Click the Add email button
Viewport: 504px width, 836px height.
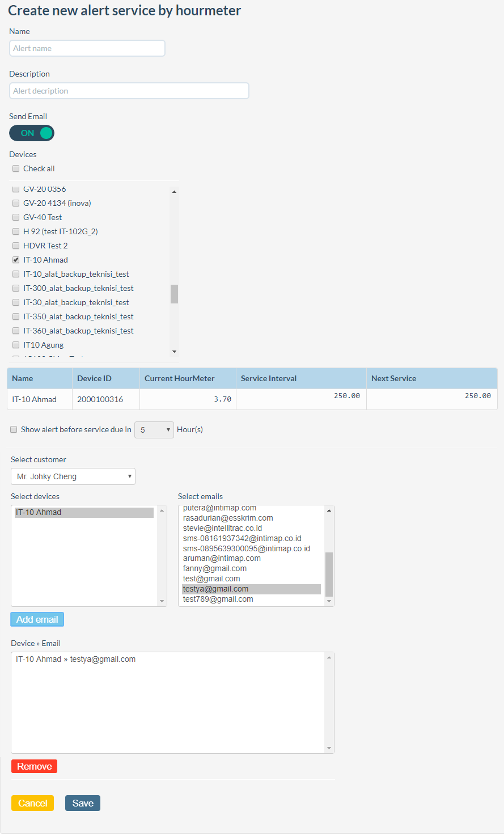(x=37, y=619)
